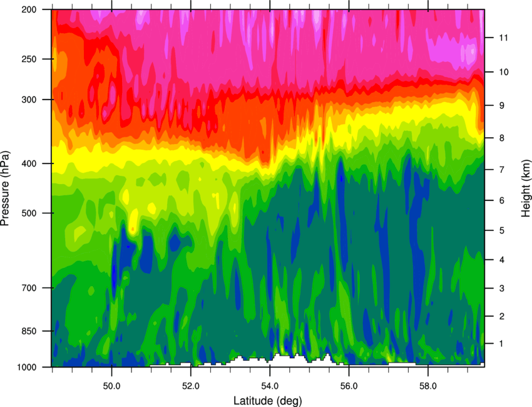Click the 54.0 latitude tick label

tap(270, 386)
